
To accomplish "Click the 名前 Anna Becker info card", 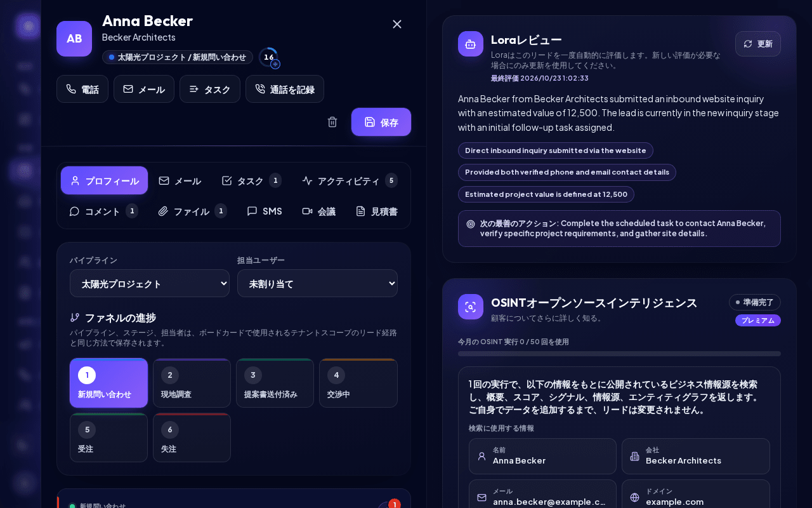I will coord(542,456).
